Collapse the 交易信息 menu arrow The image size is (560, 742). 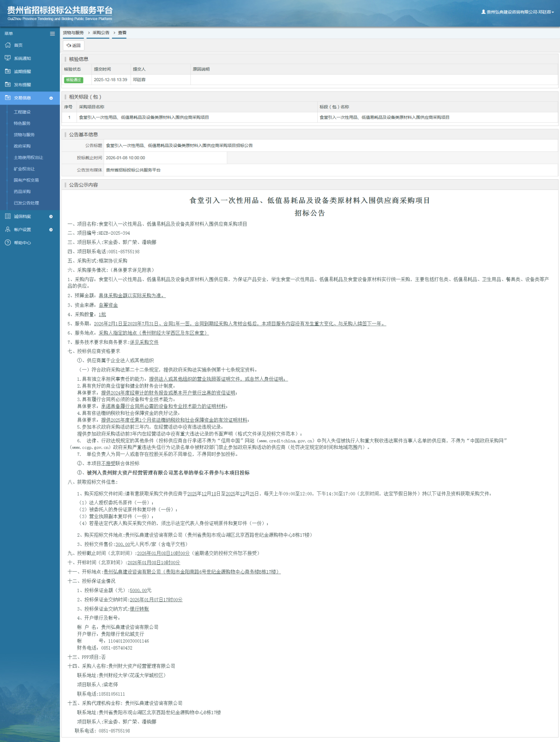tap(51, 98)
